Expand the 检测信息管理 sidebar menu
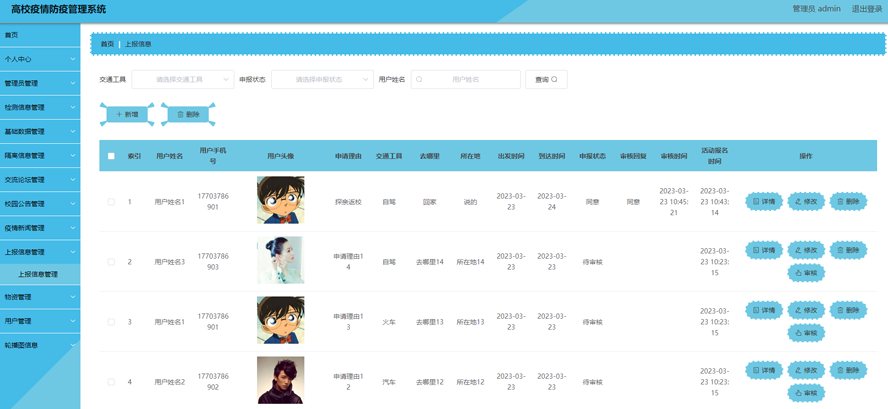 [40, 107]
